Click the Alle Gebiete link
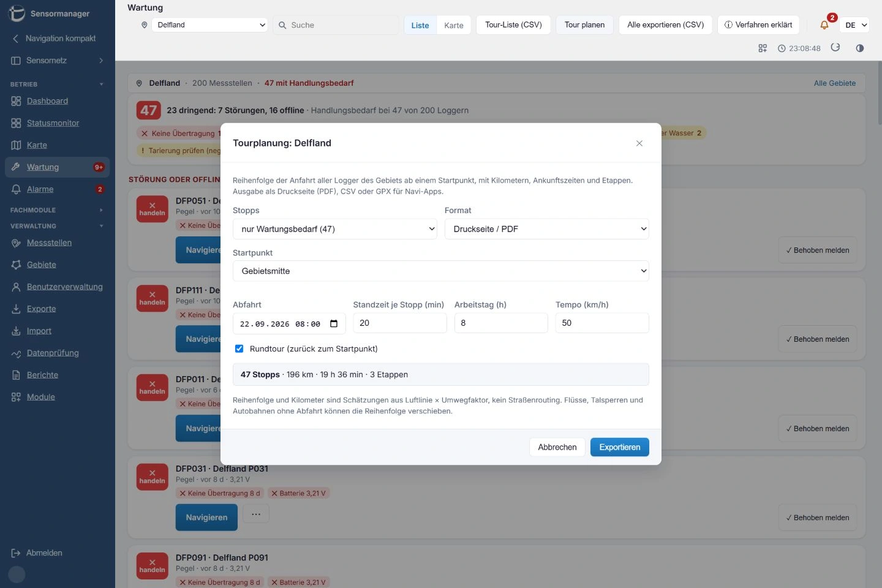Screen dimensions: 882x588 (x=834, y=83)
